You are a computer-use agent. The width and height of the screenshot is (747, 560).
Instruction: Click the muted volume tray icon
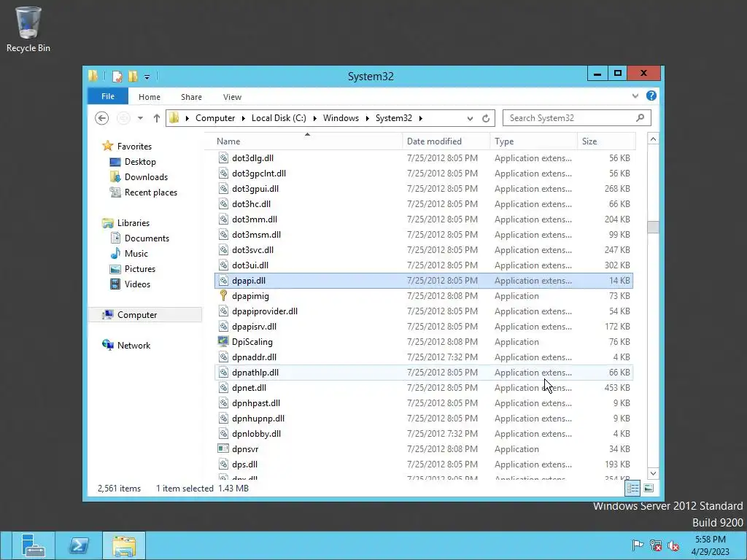tap(673, 545)
